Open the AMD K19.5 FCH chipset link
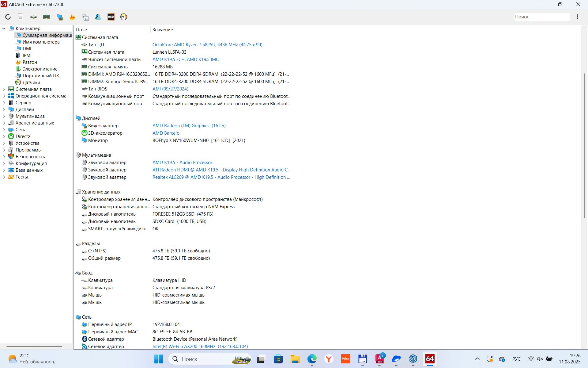This screenshot has width=588, height=368. click(x=186, y=59)
